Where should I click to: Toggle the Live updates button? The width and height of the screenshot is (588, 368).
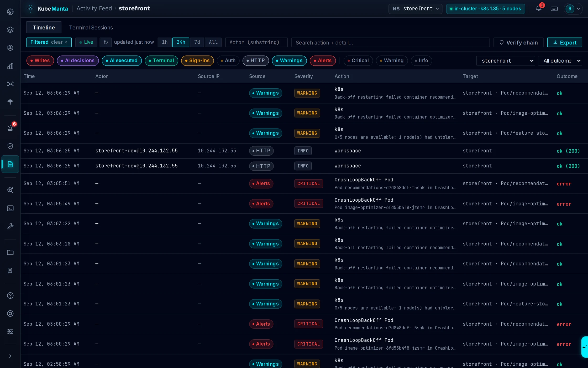[86, 42]
